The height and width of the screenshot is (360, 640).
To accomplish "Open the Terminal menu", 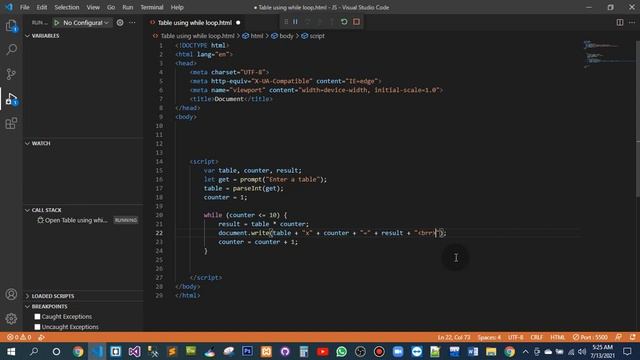I will 152,7.
